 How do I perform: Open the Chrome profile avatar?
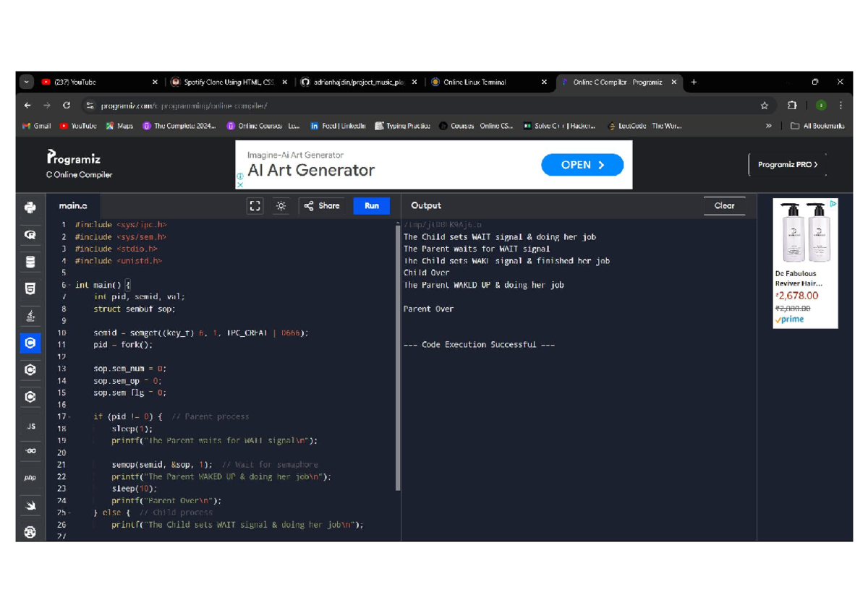[821, 106]
